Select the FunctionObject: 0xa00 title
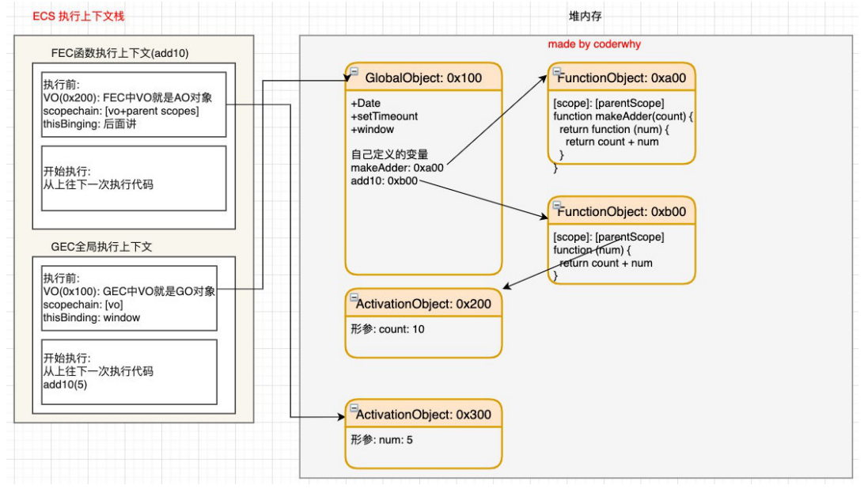This screenshot has height=489, width=868. (622, 78)
